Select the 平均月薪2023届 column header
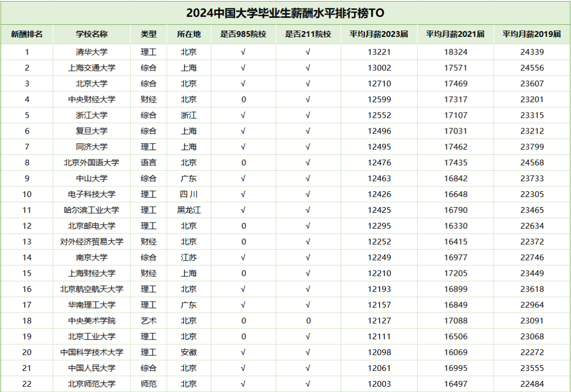Screen dimensions: 571x392 (x=379, y=34)
